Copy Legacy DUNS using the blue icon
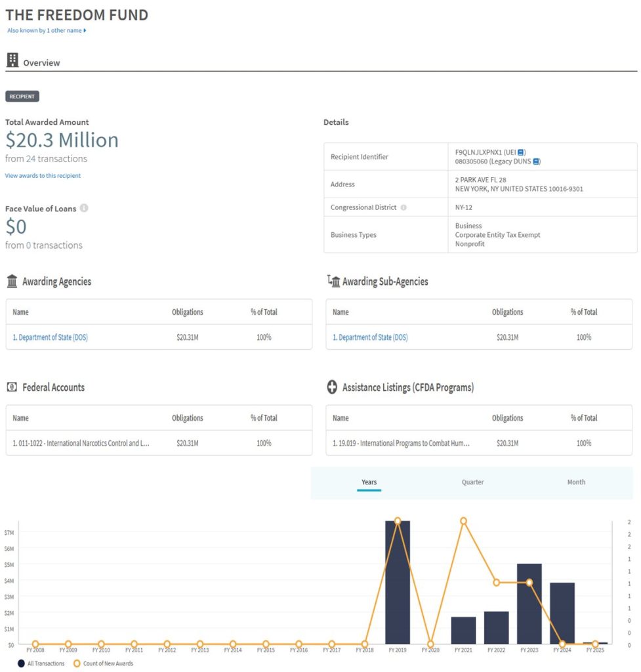The image size is (641, 672). click(x=536, y=161)
